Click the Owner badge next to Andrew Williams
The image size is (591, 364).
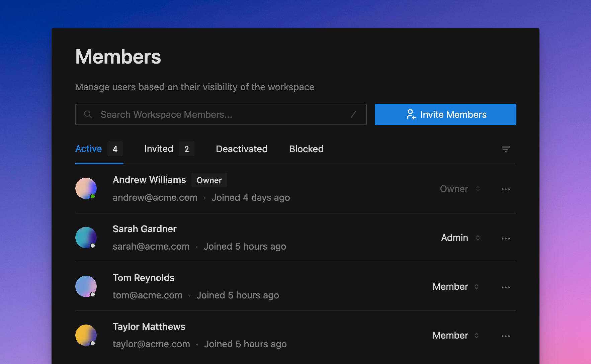(209, 180)
